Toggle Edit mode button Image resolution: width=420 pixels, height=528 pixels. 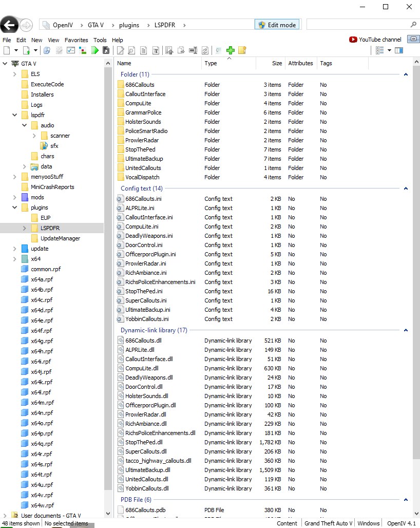[x=277, y=25]
